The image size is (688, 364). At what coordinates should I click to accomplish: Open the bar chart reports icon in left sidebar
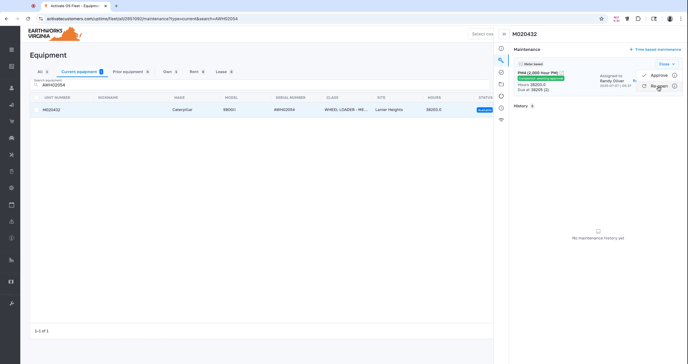click(x=11, y=260)
